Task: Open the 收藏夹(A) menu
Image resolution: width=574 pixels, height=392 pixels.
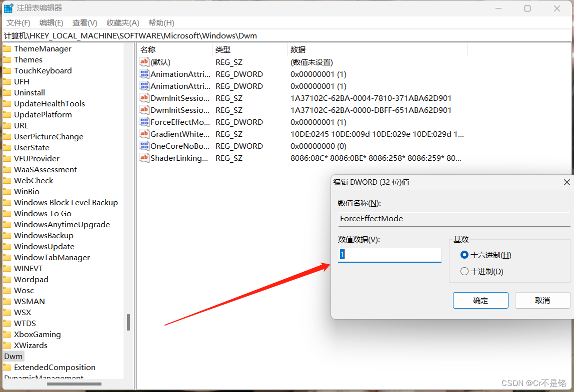Action: 122,22
